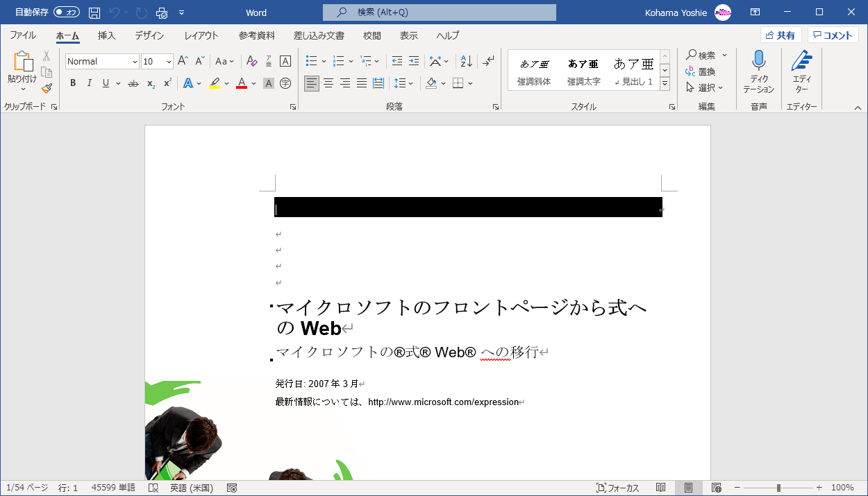Image resolution: width=868 pixels, height=496 pixels.
Task: Switch to the Design tab
Action: [x=149, y=35]
